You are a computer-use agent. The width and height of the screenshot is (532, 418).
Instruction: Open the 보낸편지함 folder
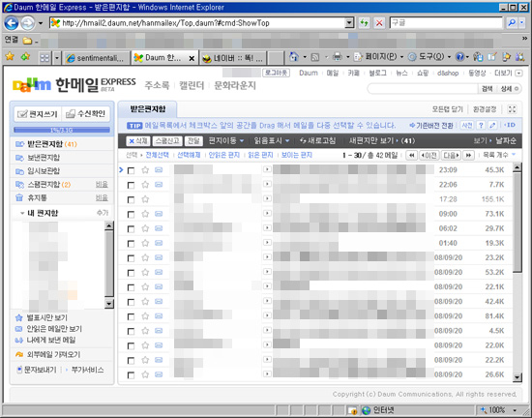(x=44, y=158)
